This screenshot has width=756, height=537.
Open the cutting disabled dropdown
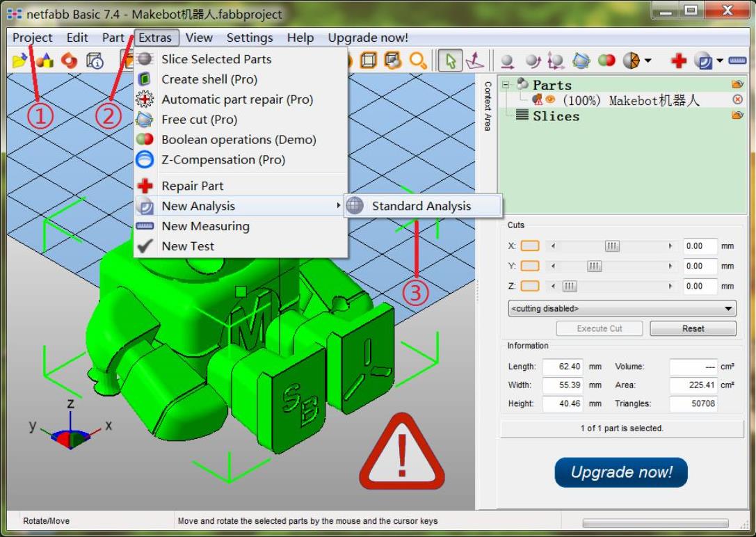point(622,309)
